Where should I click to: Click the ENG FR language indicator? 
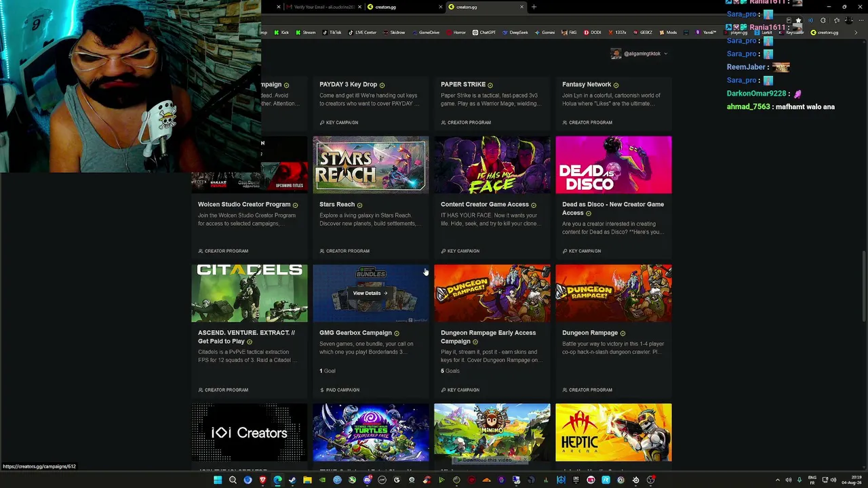(812, 480)
